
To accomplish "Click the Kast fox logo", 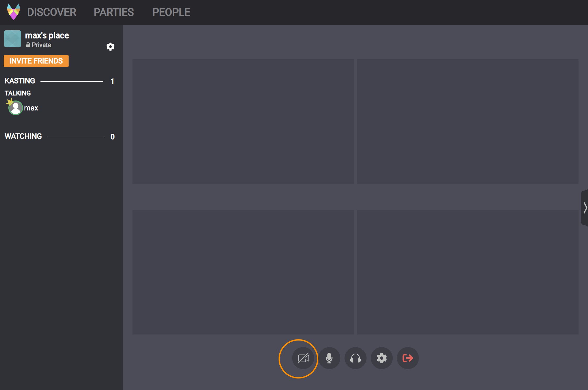I will tap(13, 12).
